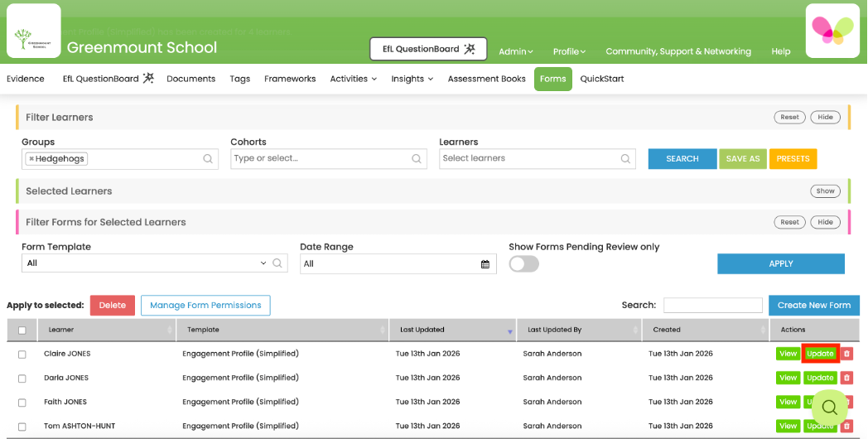The image size is (868, 439).
Task: Click the search magnifier in Groups field
Action: click(208, 159)
